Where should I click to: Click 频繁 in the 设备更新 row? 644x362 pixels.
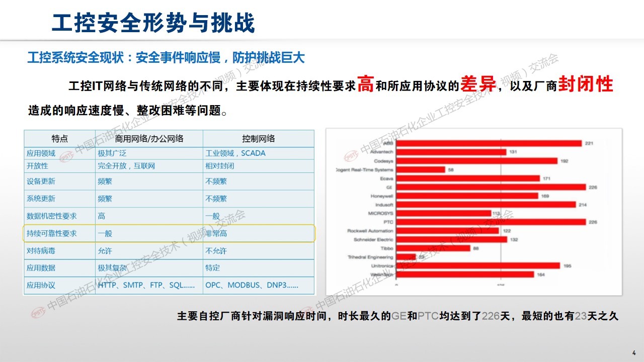pos(105,182)
